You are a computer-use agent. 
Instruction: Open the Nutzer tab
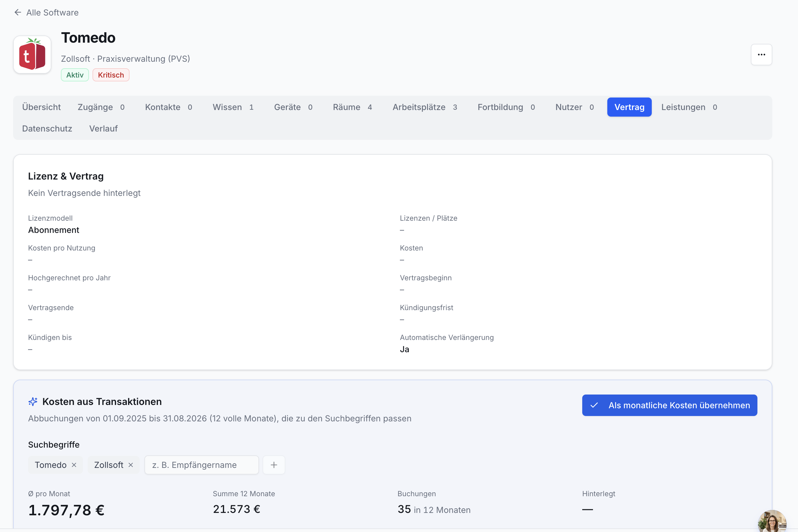click(x=574, y=107)
